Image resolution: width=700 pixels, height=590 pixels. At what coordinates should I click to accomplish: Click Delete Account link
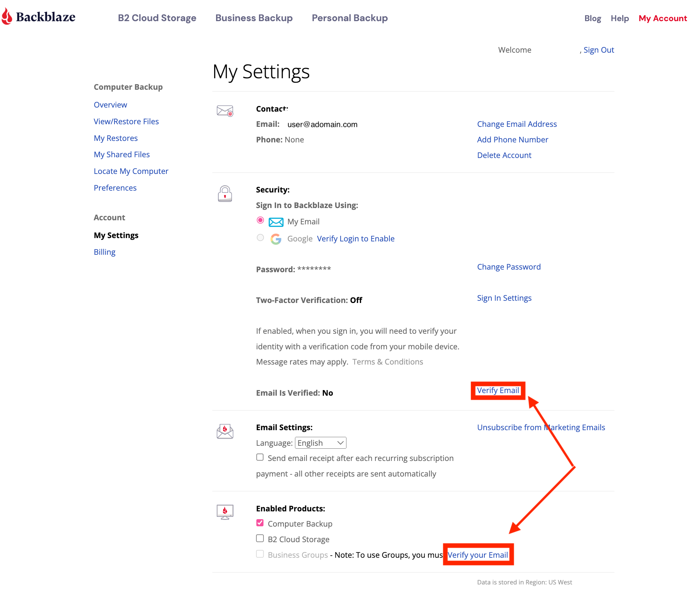tap(504, 155)
